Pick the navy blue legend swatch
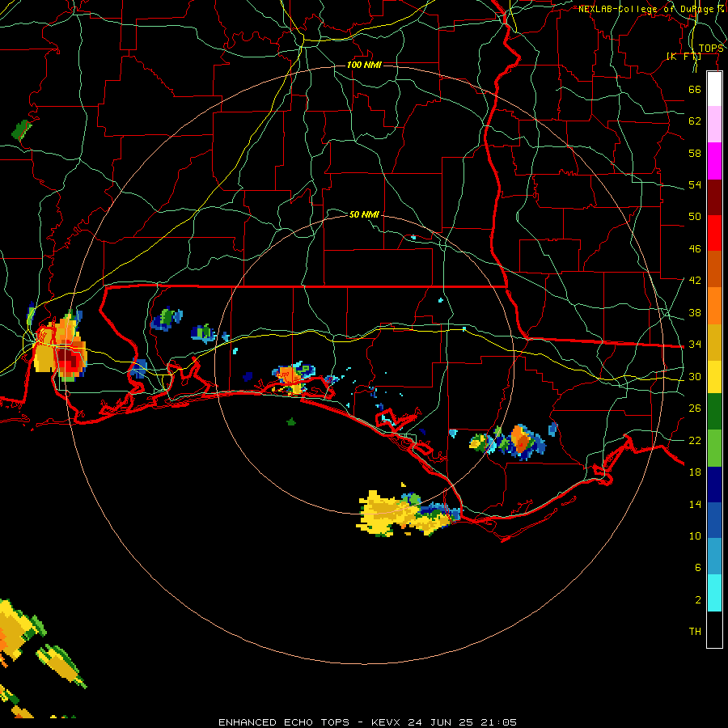This screenshot has width=728, height=728. point(714,485)
